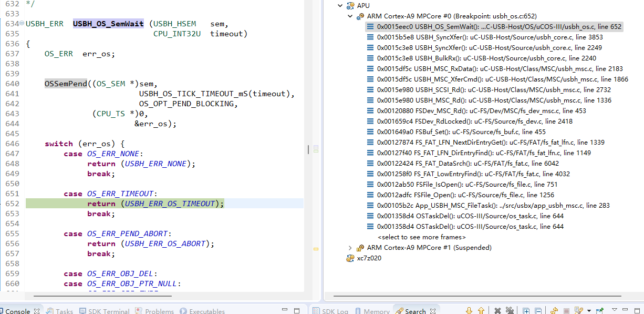Collapse ARM Cortex-A9 MPCore #0 node

[x=350, y=16]
